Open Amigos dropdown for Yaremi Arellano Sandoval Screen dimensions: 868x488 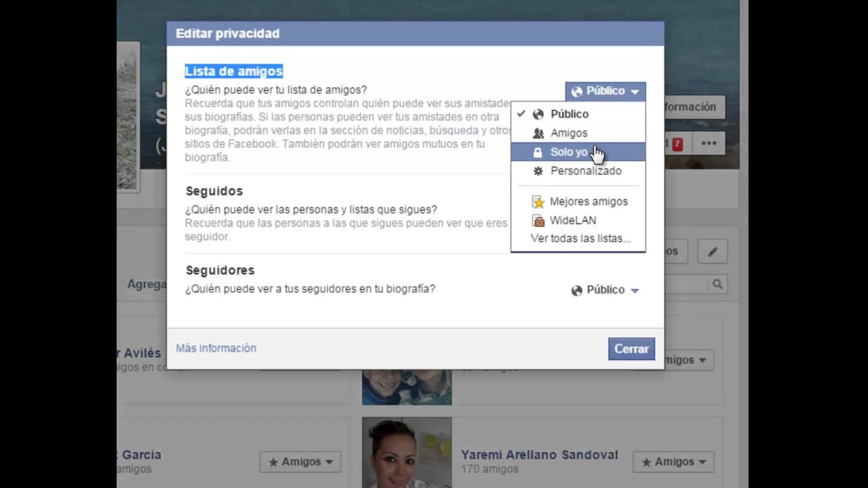[673, 462]
